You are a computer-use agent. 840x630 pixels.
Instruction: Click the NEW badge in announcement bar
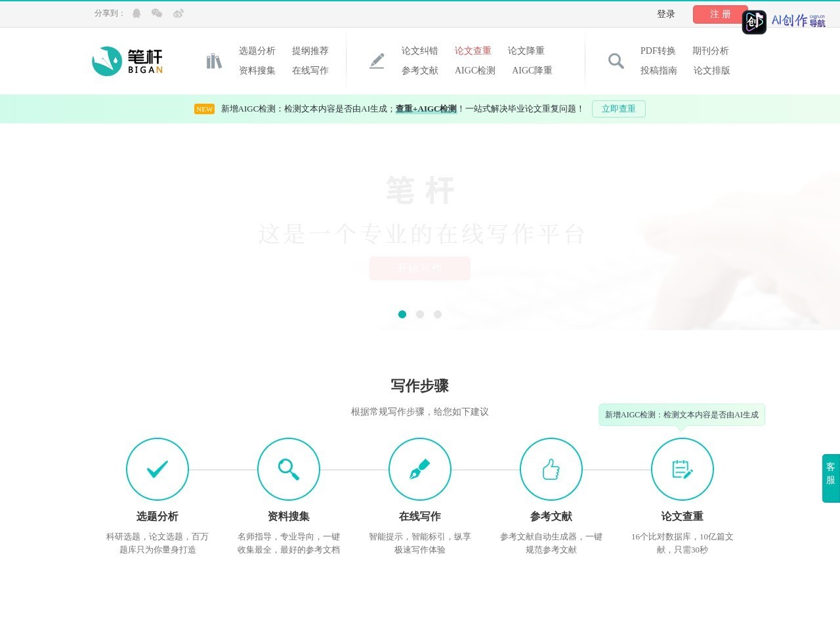pyautogui.click(x=204, y=109)
